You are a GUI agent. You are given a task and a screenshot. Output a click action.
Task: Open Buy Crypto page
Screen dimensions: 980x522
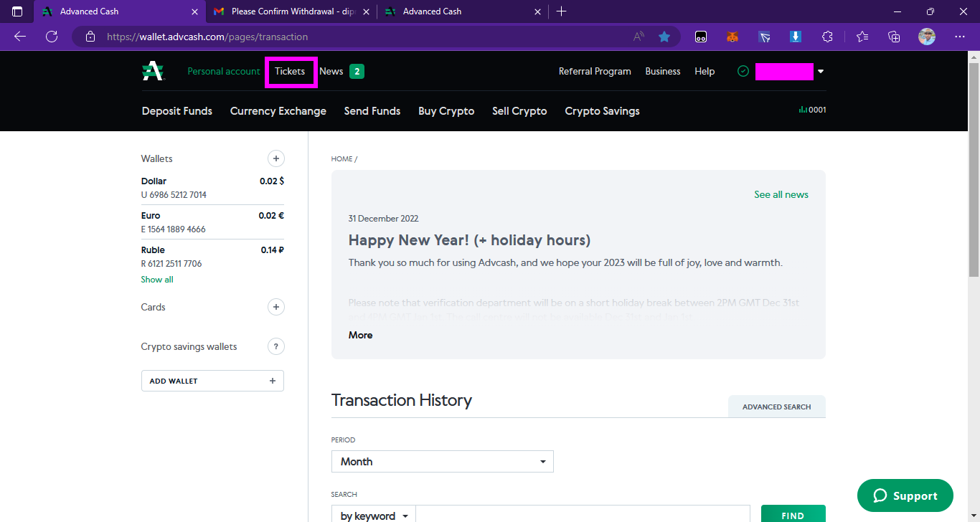point(446,111)
